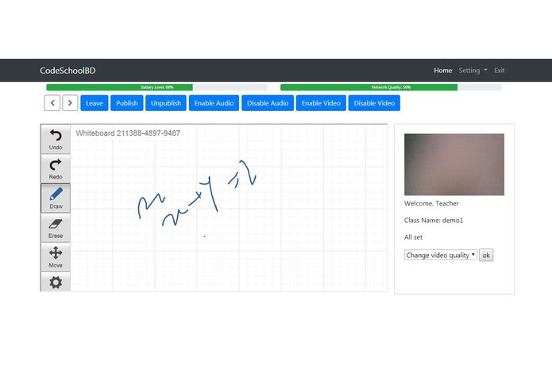
Task: Click the 'Class Name: demo1' text
Action: 434,220
